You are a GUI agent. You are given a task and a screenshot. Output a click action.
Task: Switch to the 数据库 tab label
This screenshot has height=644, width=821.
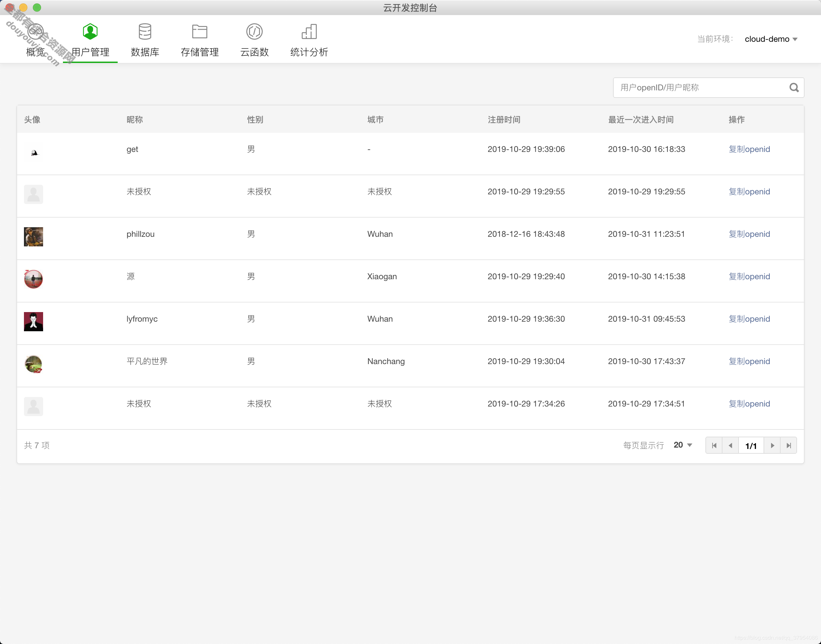pos(145,52)
